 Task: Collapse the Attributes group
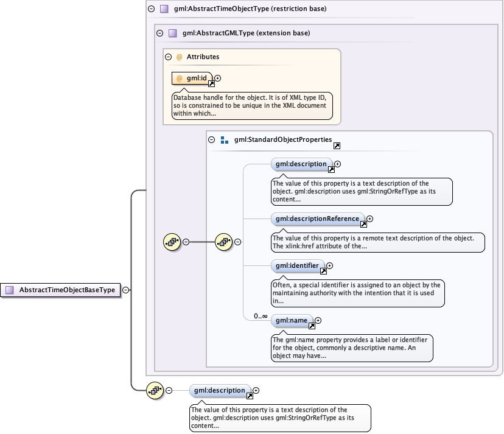pos(167,57)
